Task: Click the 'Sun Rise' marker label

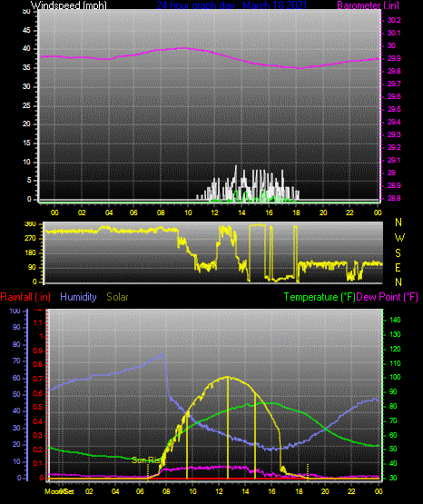Action: click(x=146, y=460)
